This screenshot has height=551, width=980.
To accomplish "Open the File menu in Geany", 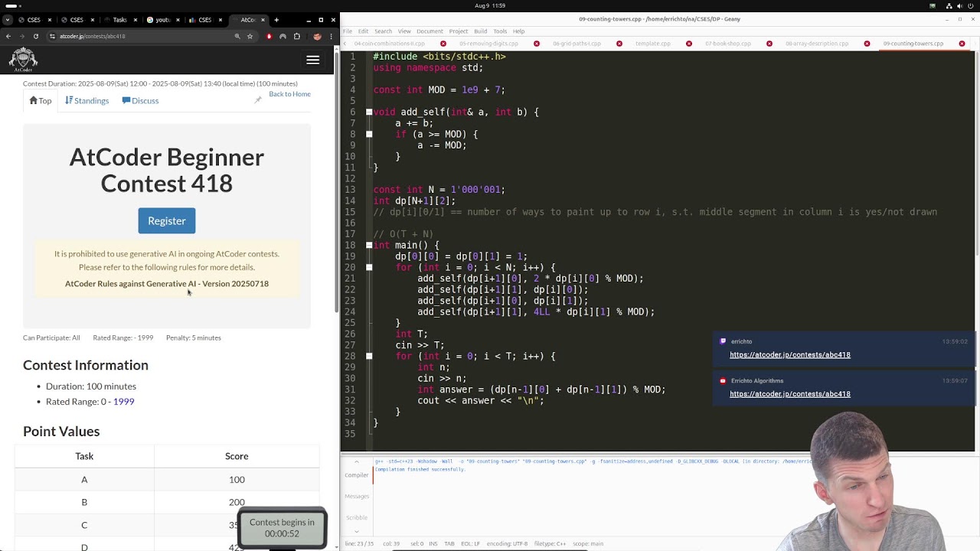I will (x=348, y=31).
